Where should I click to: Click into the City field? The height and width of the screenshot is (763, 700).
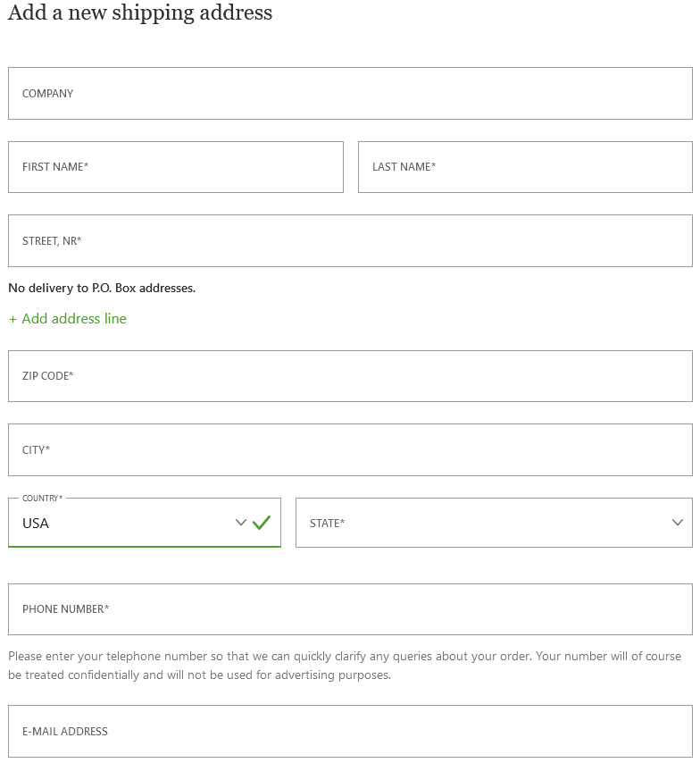(350, 450)
